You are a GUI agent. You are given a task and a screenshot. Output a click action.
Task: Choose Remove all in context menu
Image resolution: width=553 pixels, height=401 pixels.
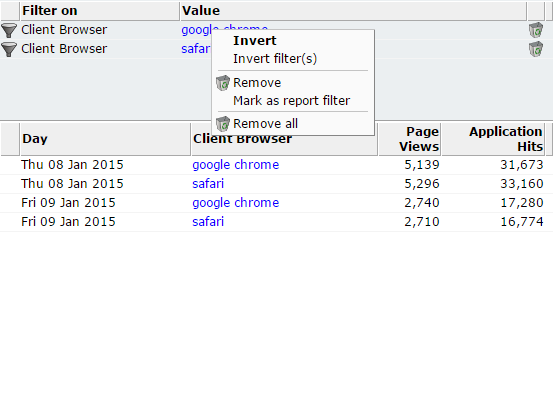266,124
